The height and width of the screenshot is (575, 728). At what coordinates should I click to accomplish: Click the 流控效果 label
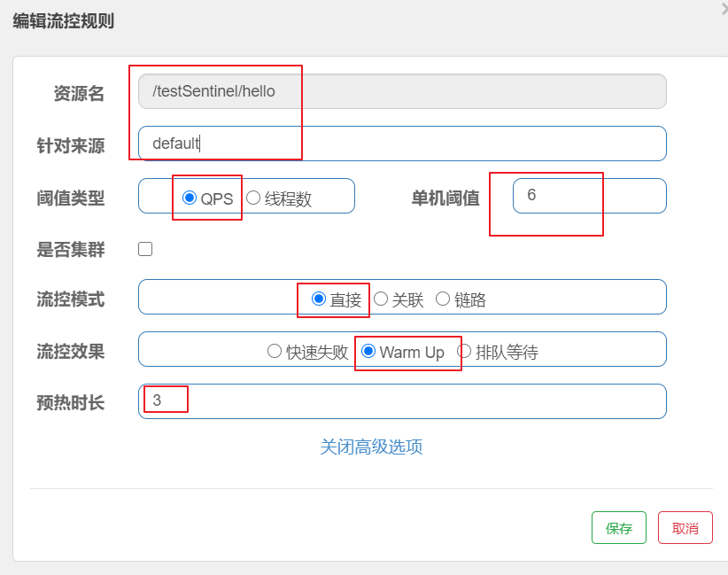71,352
